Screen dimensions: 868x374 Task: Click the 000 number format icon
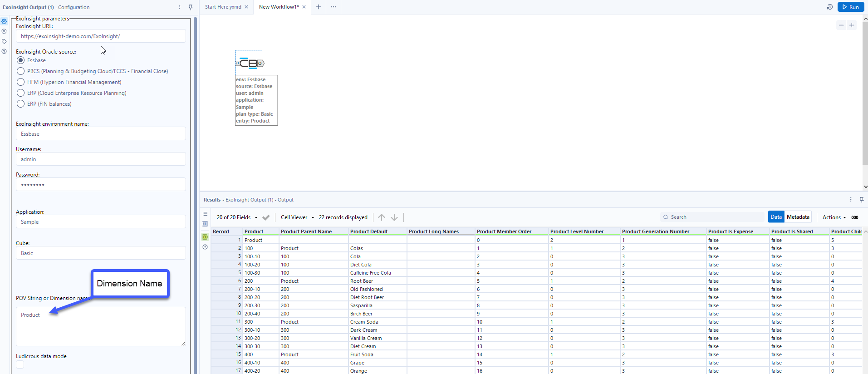855,217
